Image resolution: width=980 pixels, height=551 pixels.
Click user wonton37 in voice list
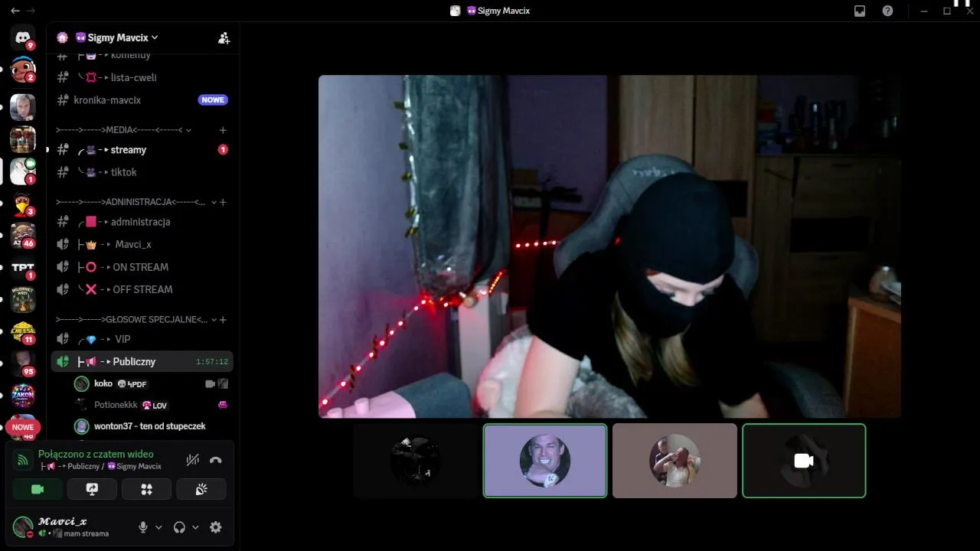click(x=151, y=426)
